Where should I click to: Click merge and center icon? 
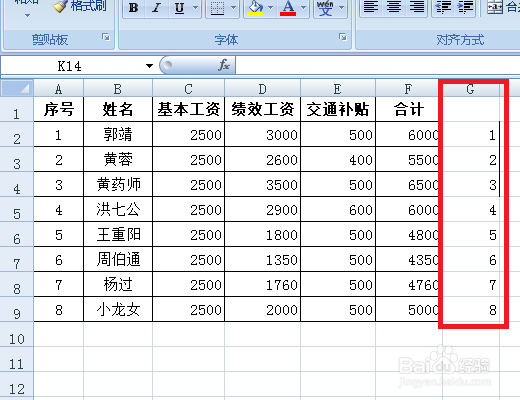tap(495, 7)
